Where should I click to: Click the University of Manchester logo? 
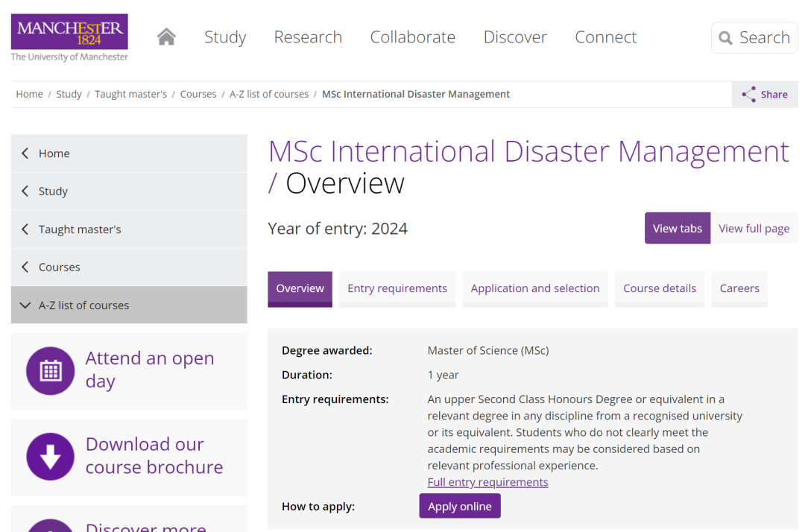click(69, 38)
